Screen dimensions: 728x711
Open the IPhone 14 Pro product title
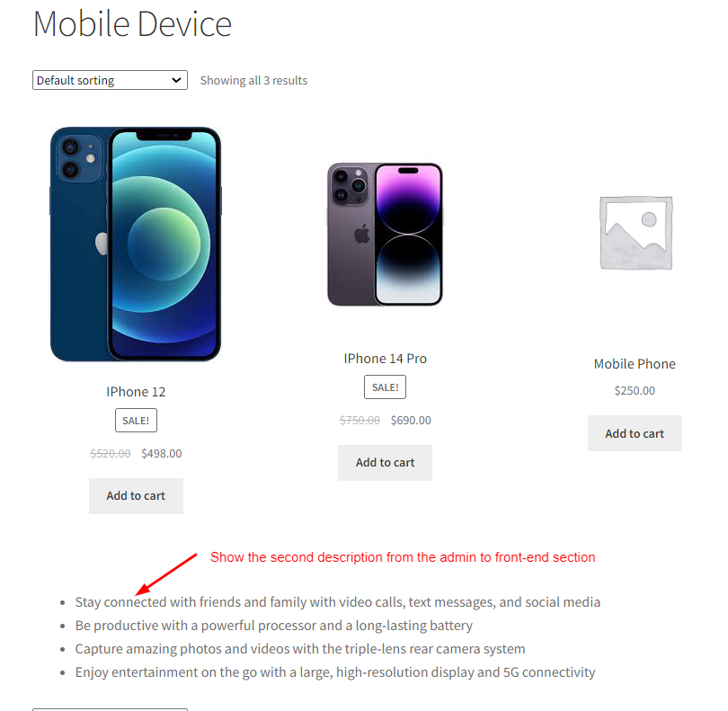coord(385,359)
